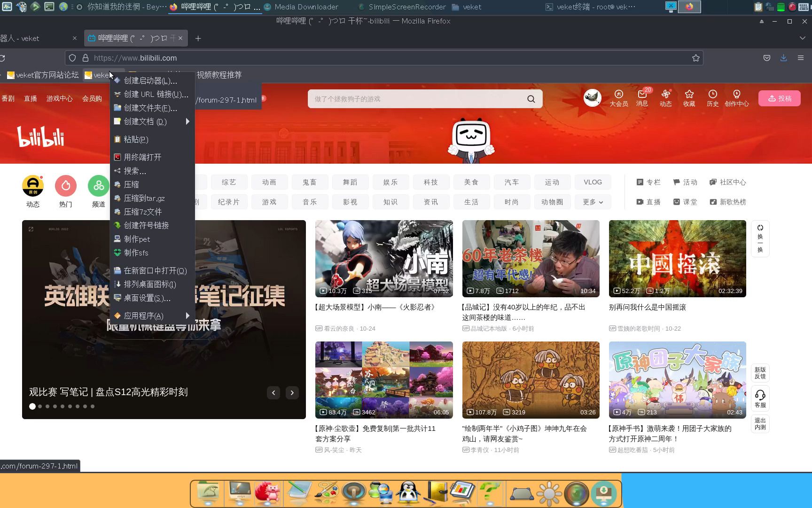
Task: Open the paint palette dock icon
Action: pos(326,493)
